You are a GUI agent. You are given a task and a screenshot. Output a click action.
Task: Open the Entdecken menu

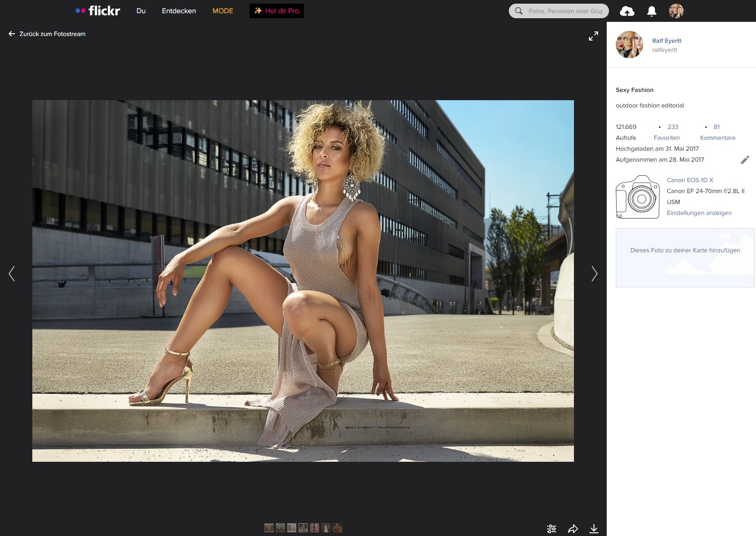[179, 11]
